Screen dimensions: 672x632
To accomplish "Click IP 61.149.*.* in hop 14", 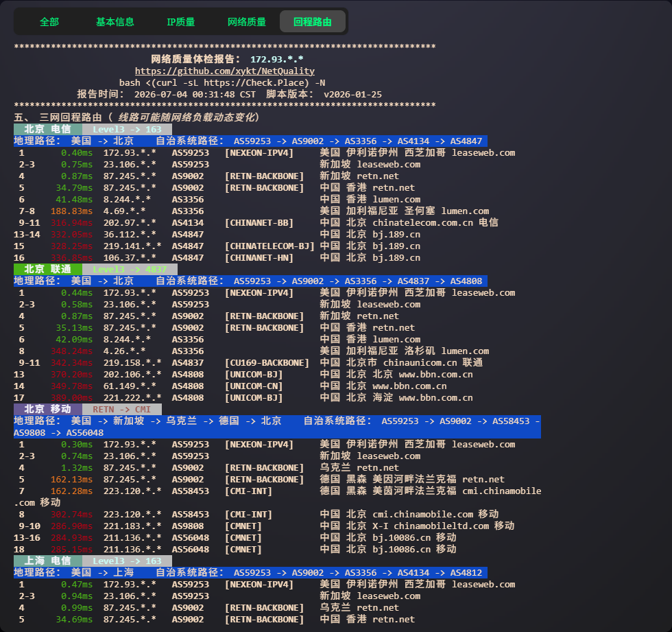I will pos(130,386).
